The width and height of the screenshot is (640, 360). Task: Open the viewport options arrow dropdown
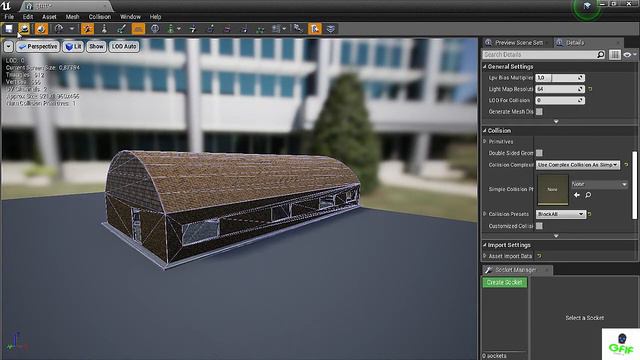coord(8,47)
